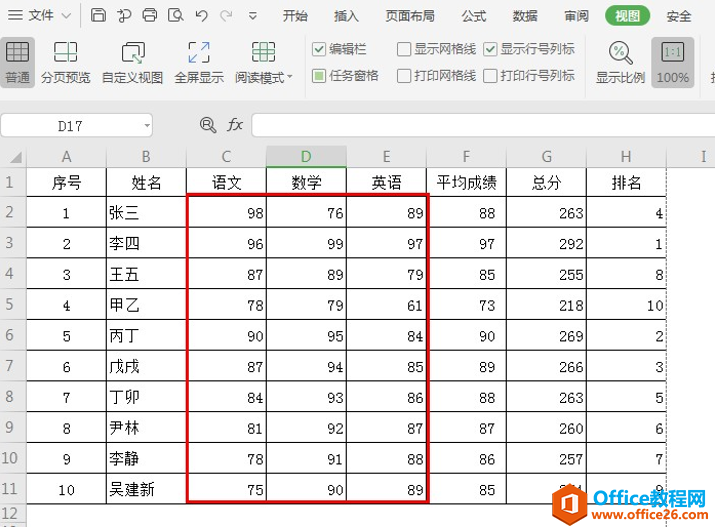Click the export-to-PDF icon next to Save
Screen dimensions: 715x532
(124, 15)
